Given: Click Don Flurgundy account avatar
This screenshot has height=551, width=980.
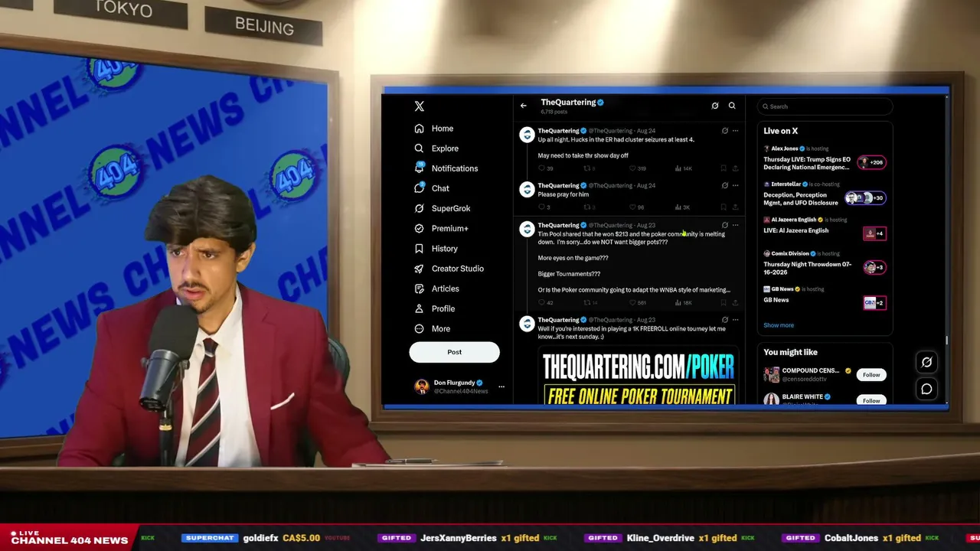Looking at the screenshot, I should click(421, 386).
